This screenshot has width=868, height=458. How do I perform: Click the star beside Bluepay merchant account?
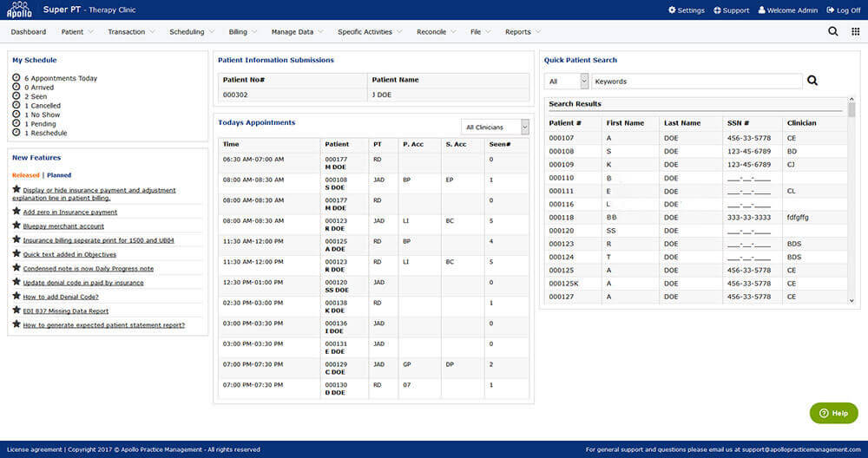[x=16, y=226]
